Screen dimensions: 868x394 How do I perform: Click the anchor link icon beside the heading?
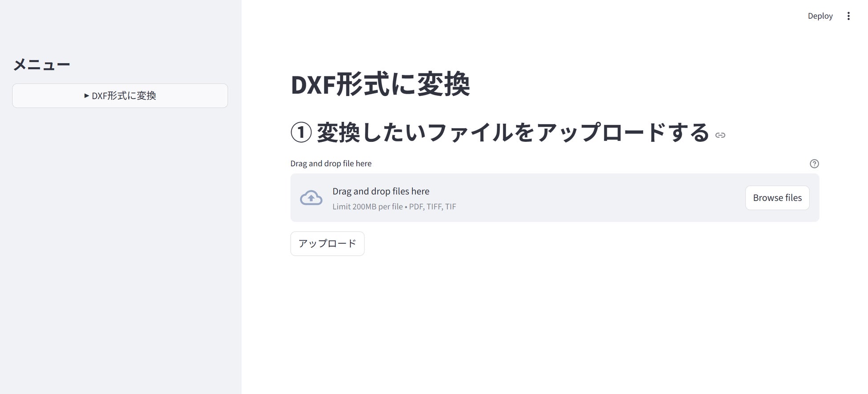click(720, 135)
